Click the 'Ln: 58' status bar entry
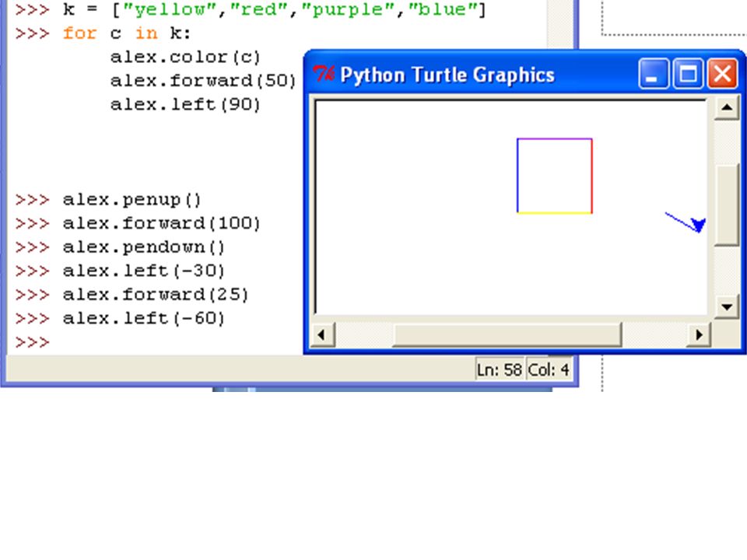 pyautogui.click(x=500, y=369)
